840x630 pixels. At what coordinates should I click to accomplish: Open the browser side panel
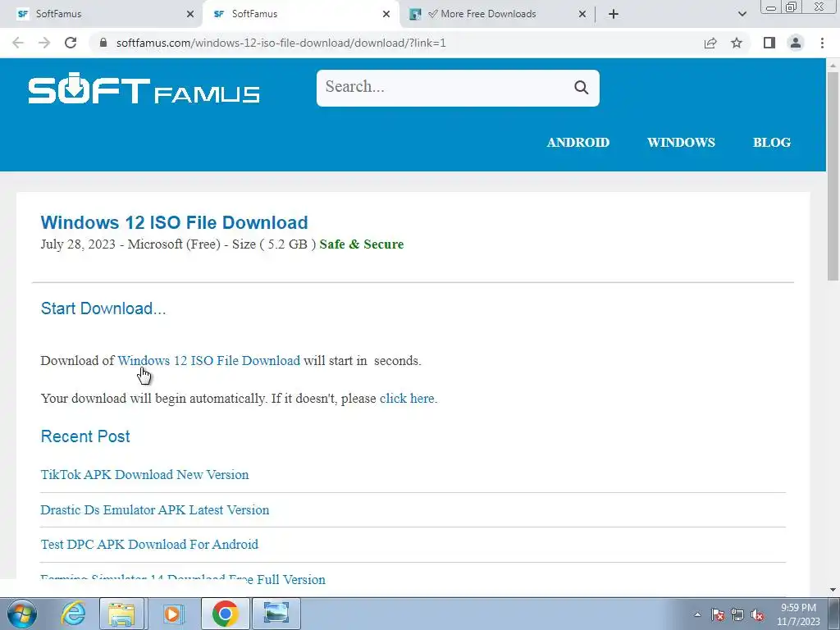(769, 43)
